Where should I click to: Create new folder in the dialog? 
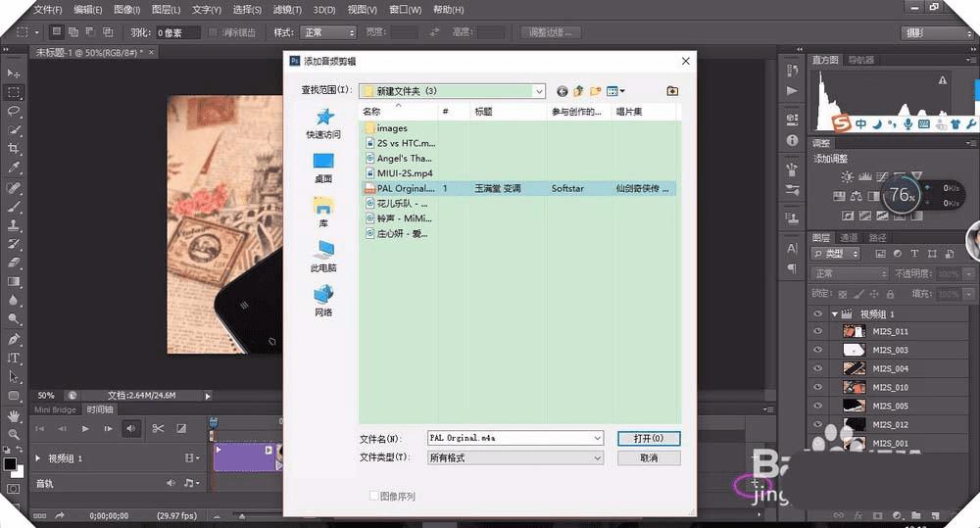595,91
